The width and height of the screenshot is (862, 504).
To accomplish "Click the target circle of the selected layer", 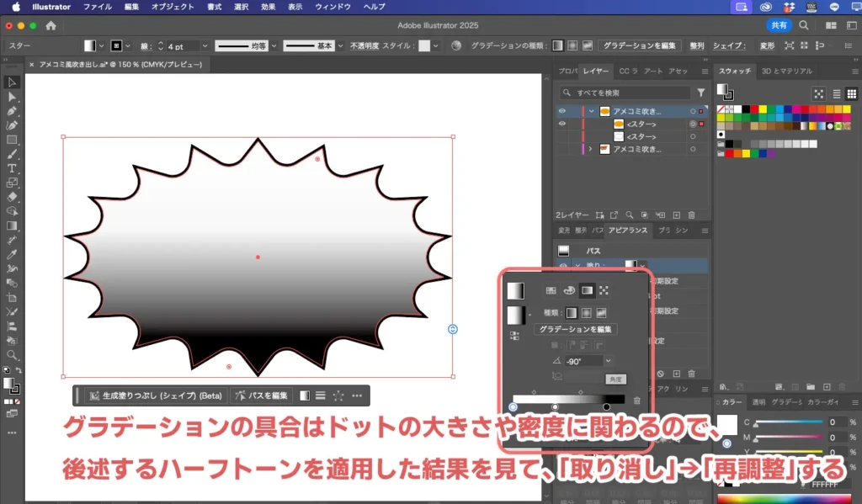I will coord(693,111).
